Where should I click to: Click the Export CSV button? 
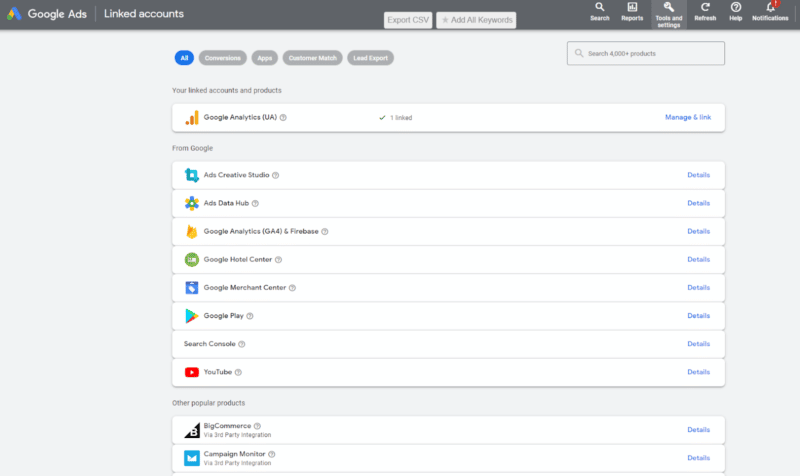tap(408, 20)
